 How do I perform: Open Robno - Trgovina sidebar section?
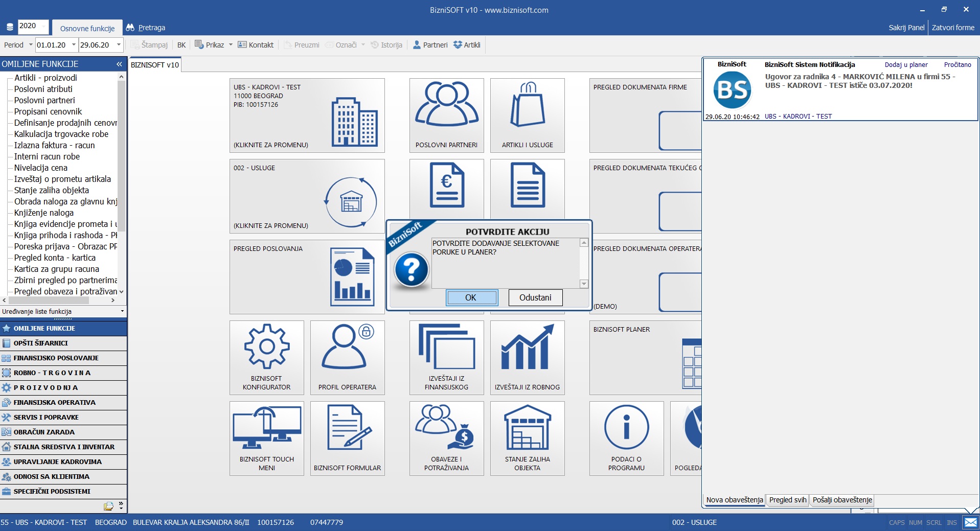coord(63,373)
